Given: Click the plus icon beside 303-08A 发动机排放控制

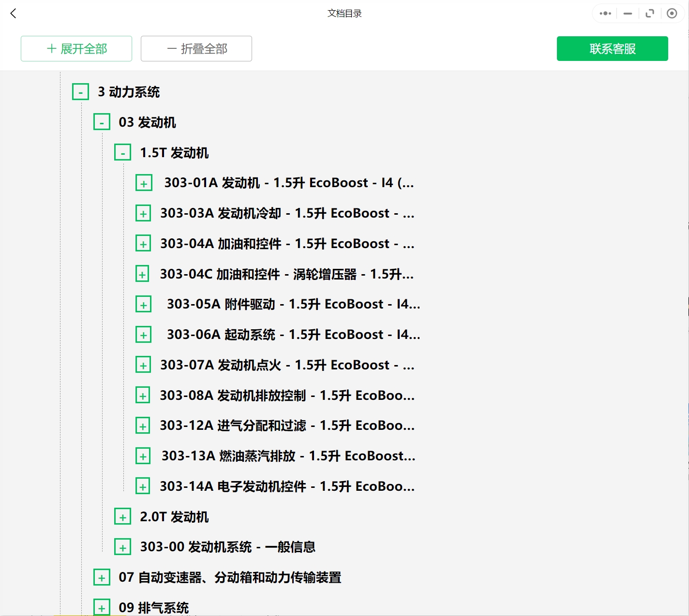Looking at the screenshot, I should [x=142, y=395].
